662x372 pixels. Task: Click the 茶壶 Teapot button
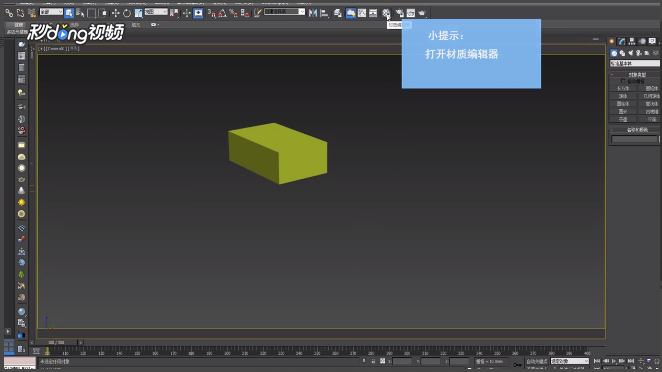click(623, 119)
